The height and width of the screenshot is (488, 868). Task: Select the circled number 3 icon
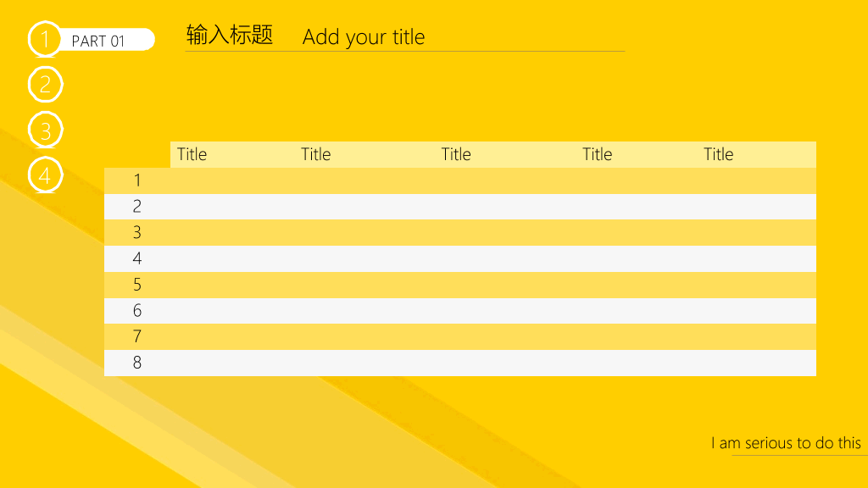[x=45, y=130]
